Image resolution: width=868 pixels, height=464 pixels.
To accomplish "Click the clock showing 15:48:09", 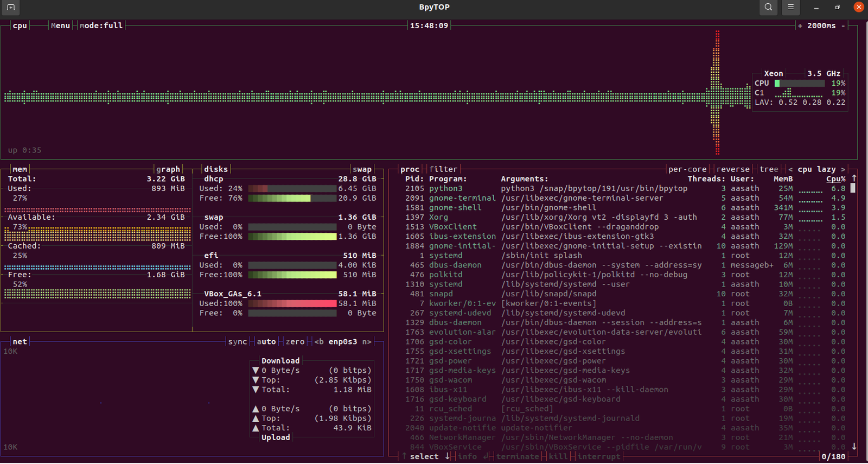I will (429, 26).
